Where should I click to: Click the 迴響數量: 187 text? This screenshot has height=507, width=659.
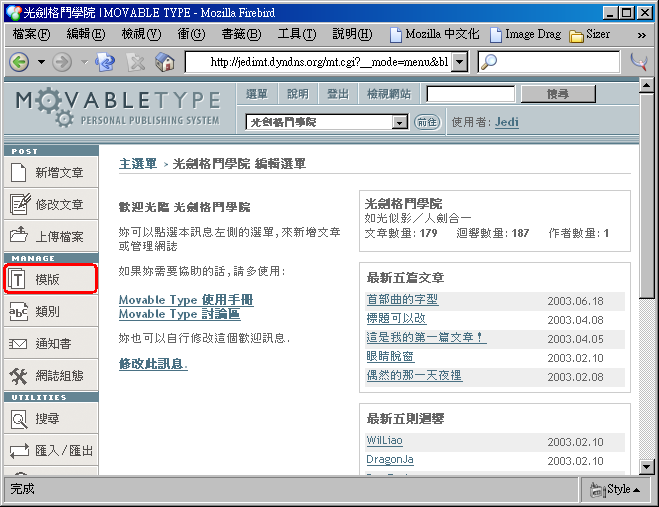pos(493,233)
